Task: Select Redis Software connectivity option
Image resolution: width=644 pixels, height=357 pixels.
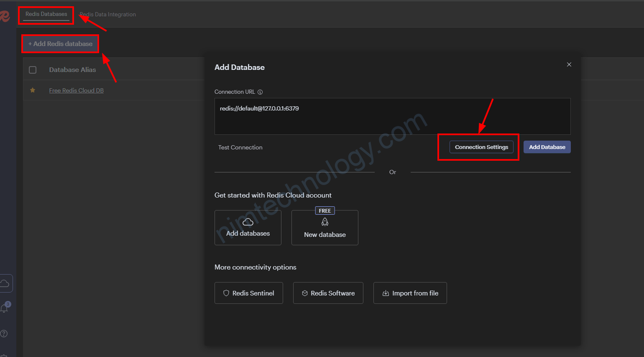Action: click(328, 293)
